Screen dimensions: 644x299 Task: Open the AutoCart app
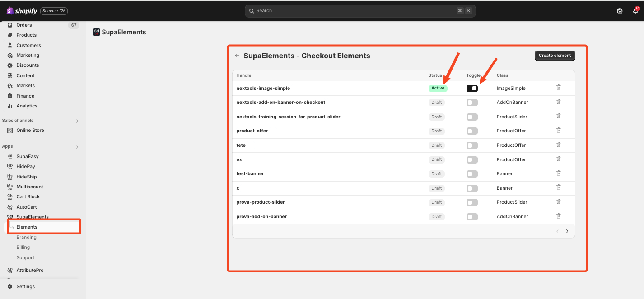(x=27, y=207)
